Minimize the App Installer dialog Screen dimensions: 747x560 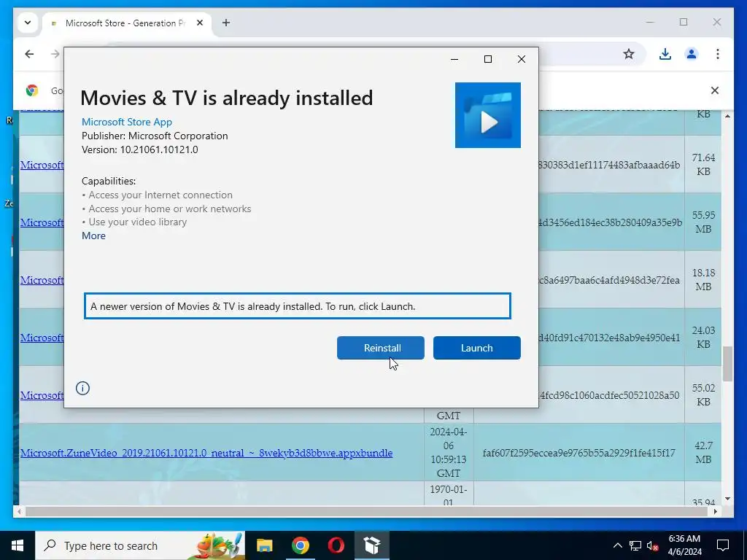pyautogui.click(x=454, y=59)
